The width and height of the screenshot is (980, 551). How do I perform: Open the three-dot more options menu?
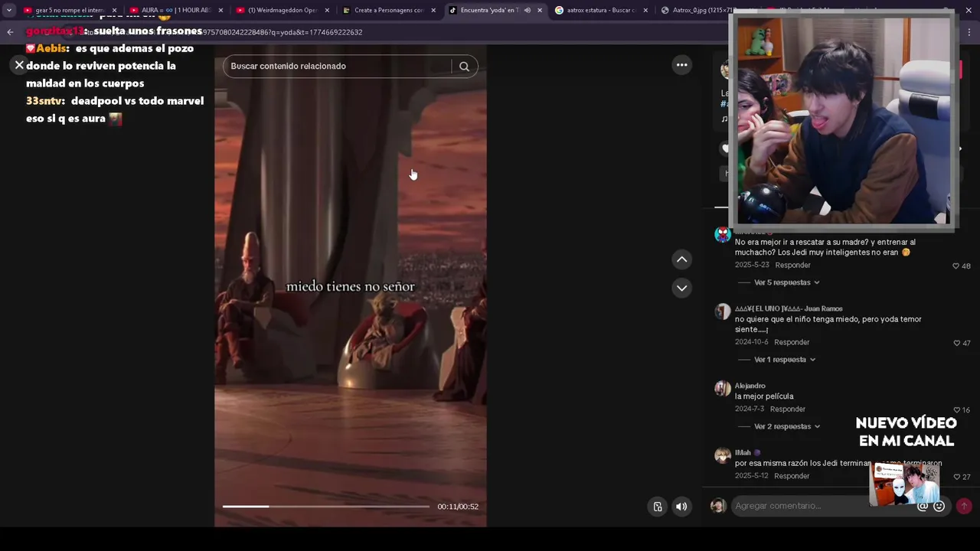[681, 65]
